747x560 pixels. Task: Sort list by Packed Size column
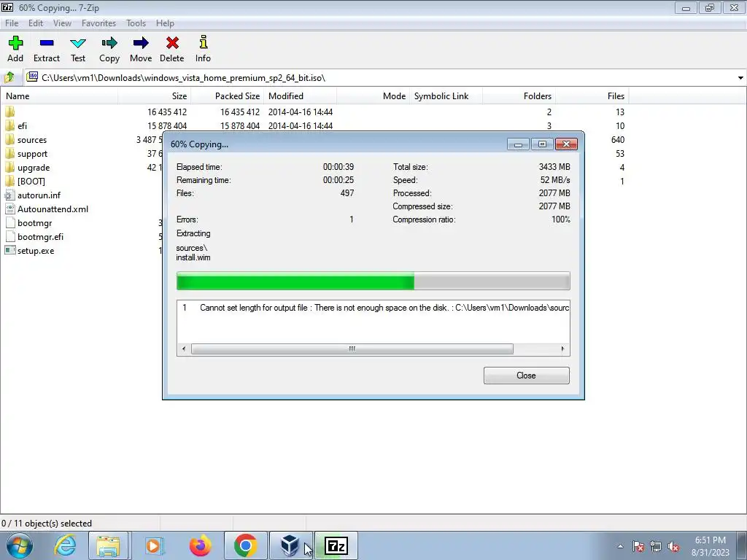point(228,96)
